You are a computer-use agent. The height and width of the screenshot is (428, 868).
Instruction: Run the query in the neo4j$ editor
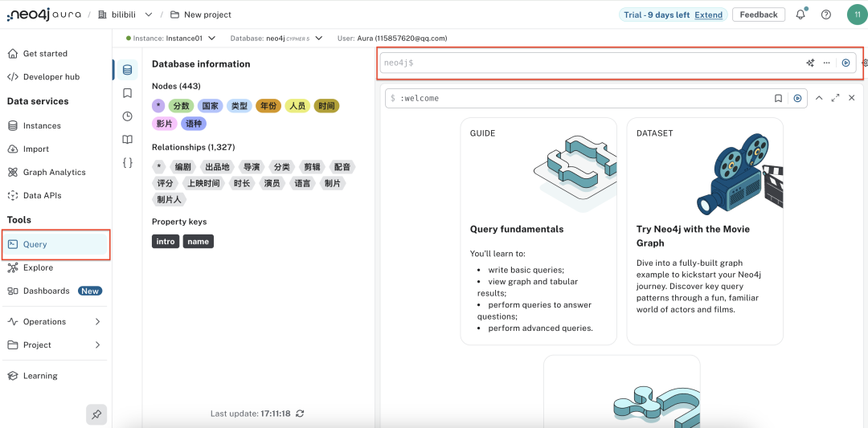pyautogui.click(x=845, y=63)
